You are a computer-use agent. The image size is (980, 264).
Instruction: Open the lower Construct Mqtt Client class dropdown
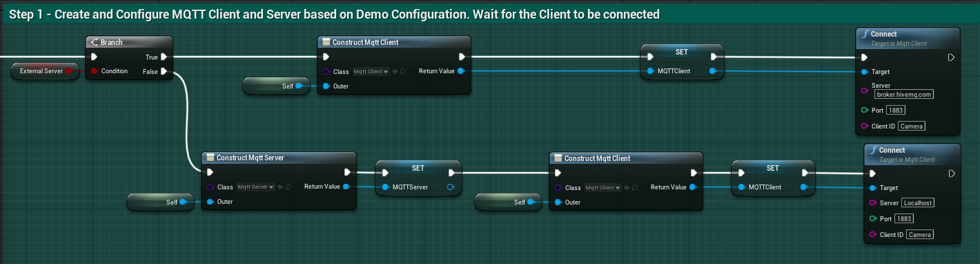[603, 187]
